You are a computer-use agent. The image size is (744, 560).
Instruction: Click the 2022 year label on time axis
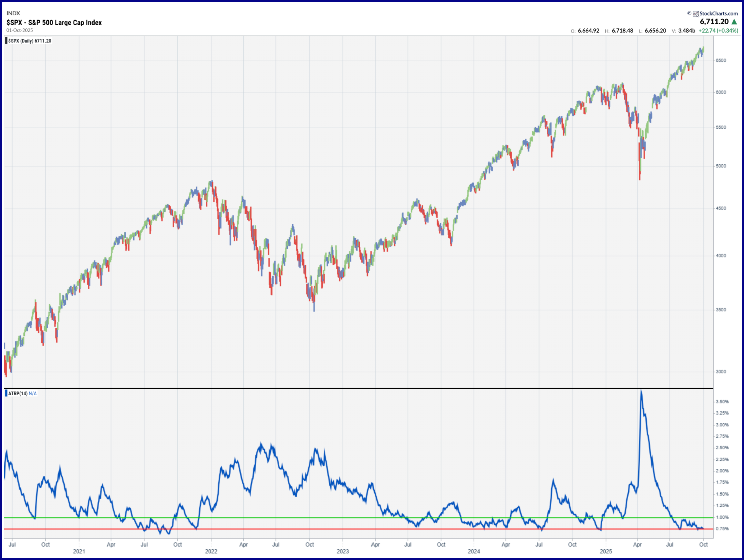211,552
